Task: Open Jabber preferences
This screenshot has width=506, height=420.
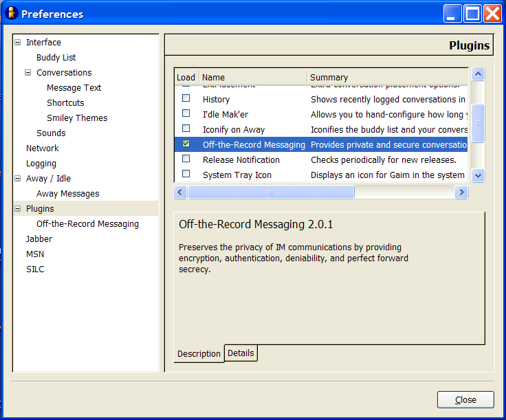Action: [39, 239]
